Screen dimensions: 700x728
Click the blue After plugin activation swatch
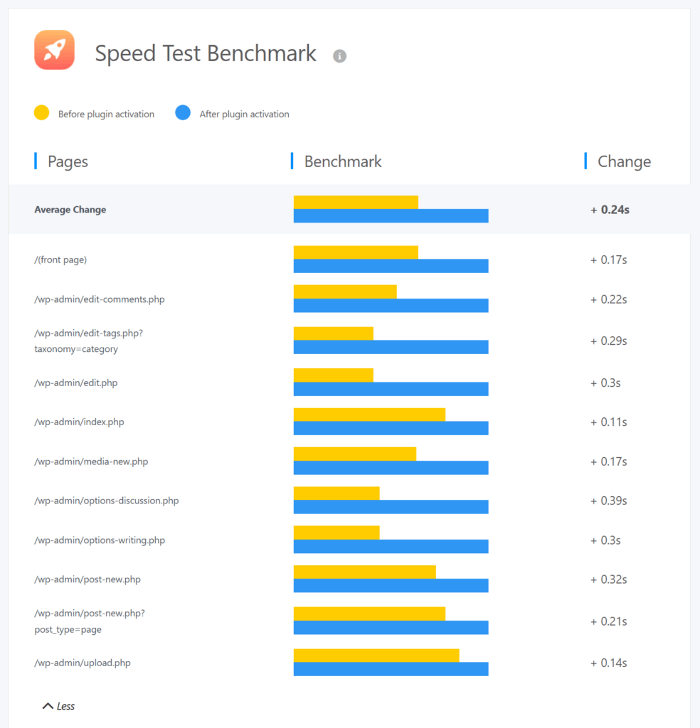(x=183, y=113)
